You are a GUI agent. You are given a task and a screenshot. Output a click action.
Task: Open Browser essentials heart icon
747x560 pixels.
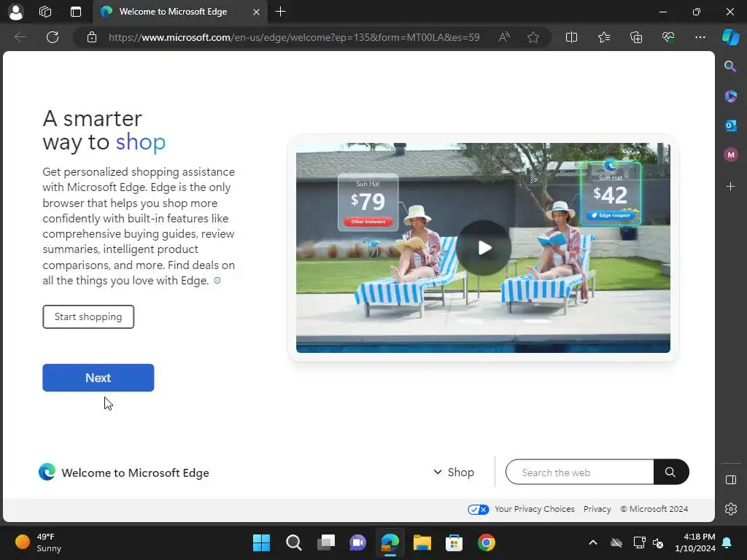click(668, 37)
